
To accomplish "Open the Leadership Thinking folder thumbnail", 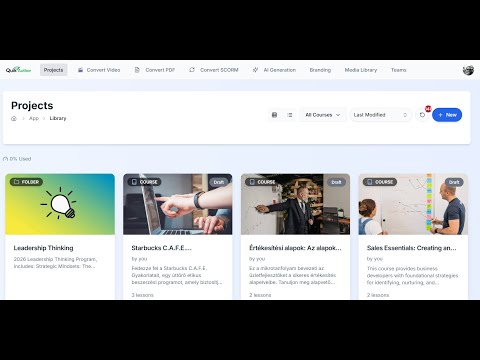I will (x=60, y=204).
